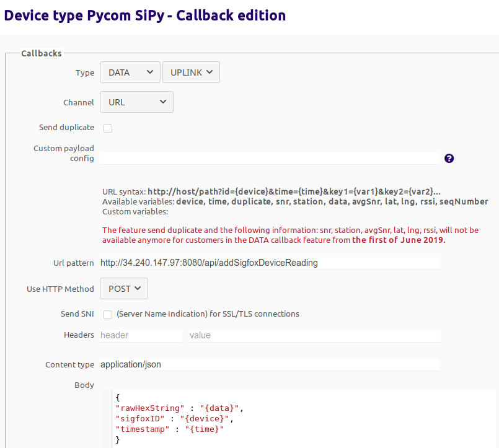Click the Device type Pycom SiPy heading
The height and width of the screenshot is (448, 499).
click(145, 15)
